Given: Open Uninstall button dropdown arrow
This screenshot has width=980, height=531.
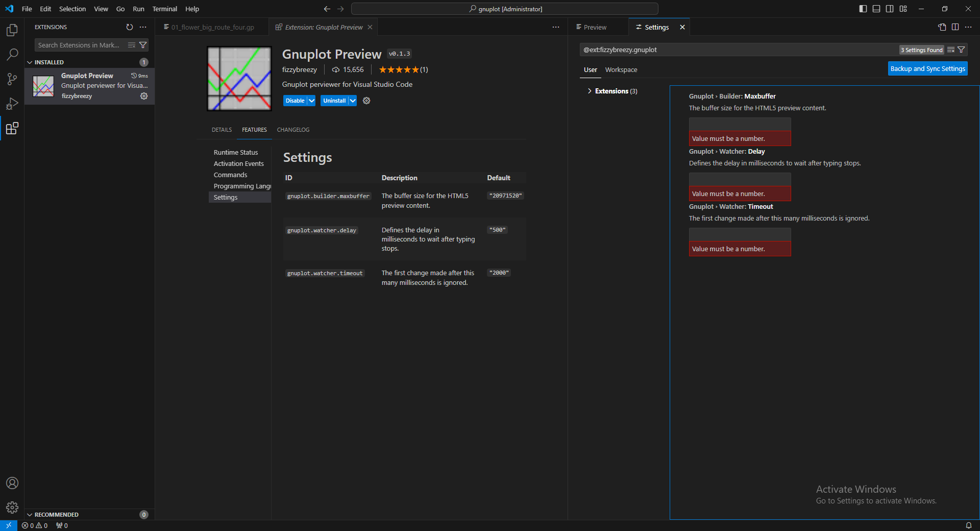Looking at the screenshot, I should pyautogui.click(x=353, y=101).
